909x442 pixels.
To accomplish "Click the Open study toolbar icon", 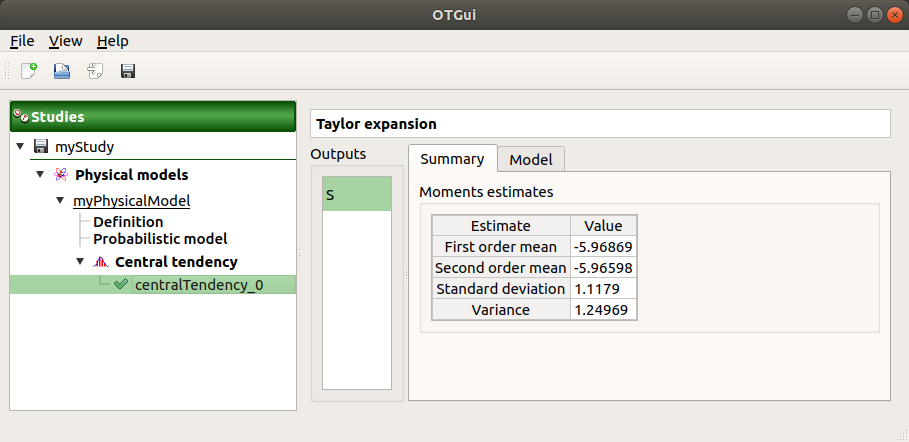I will (62, 71).
